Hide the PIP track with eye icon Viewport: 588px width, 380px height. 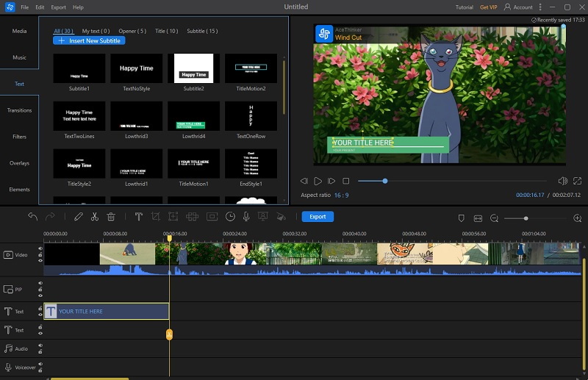(x=40, y=295)
